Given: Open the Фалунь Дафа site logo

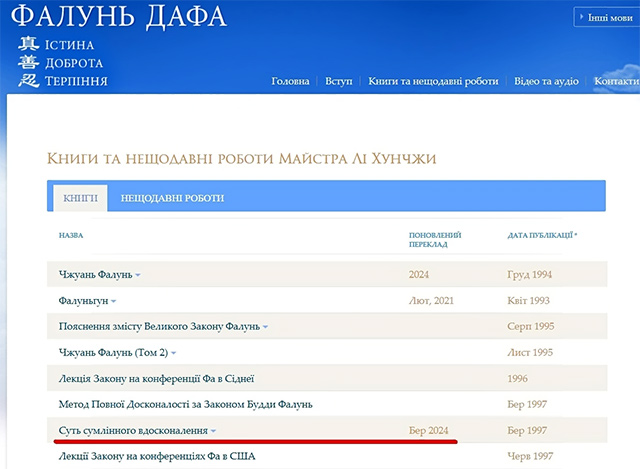Looking at the screenshot, I should click(x=118, y=16).
